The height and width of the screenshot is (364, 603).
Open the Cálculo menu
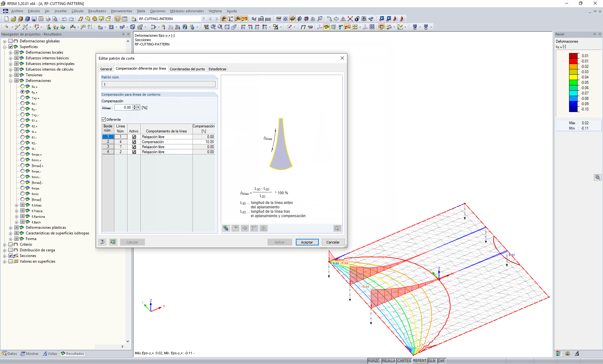(x=77, y=11)
